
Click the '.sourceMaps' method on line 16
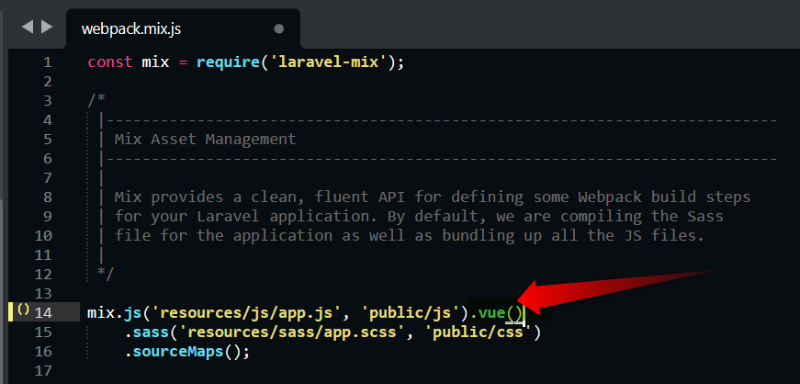point(173,352)
